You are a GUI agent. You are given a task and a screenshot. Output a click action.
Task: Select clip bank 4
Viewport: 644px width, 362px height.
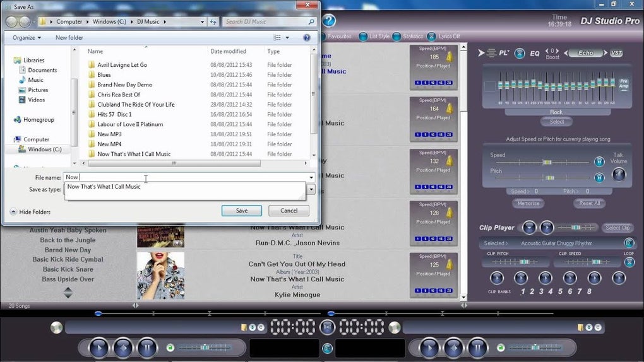coord(551,291)
